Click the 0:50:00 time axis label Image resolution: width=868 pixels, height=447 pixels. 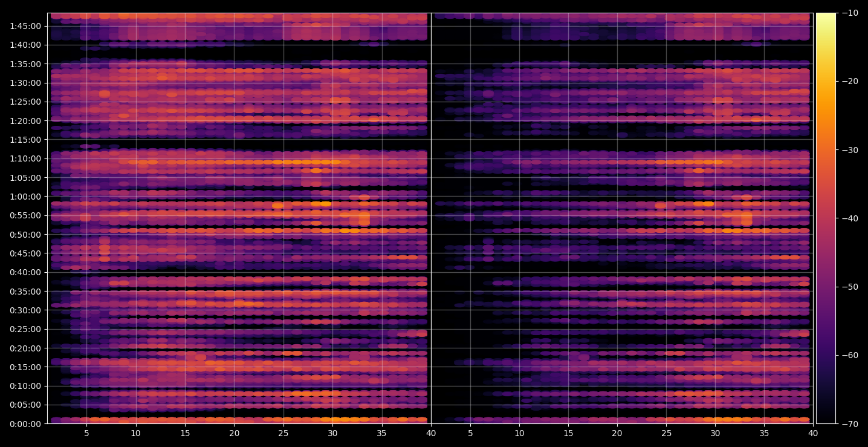tap(25, 235)
